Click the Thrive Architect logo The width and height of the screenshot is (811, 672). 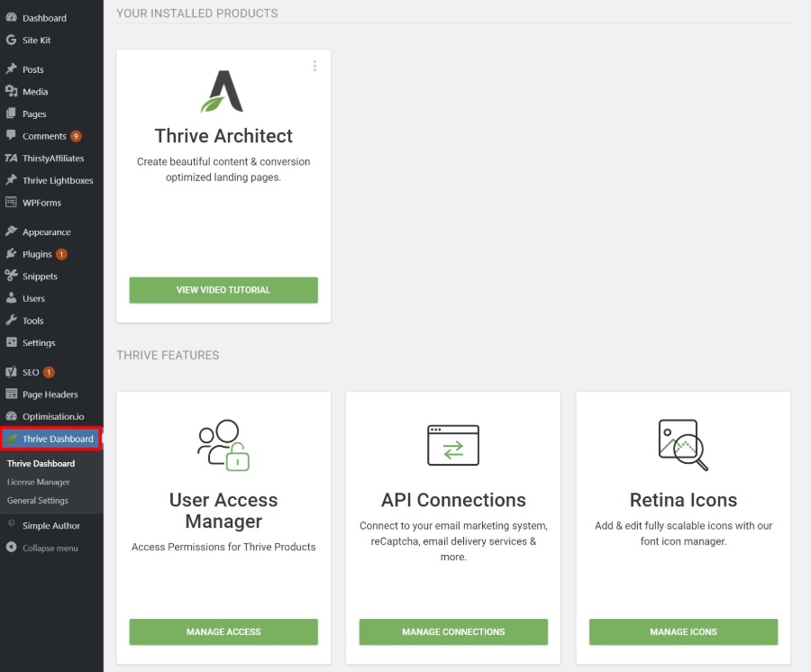pos(223,91)
